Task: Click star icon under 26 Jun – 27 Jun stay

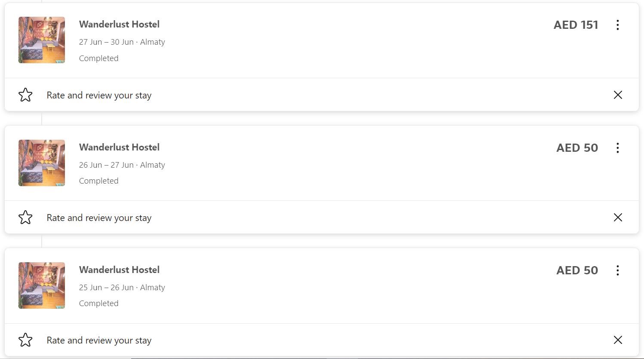Action: (25, 218)
